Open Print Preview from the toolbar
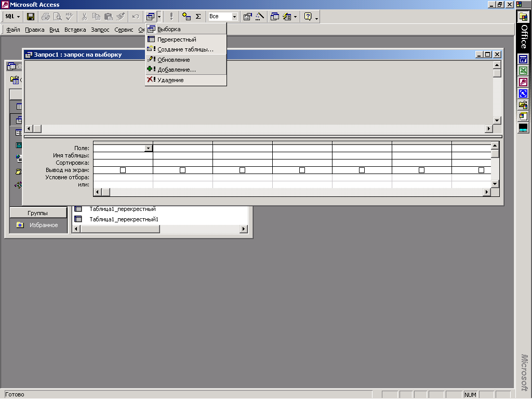This screenshot has height=399, width=532. pyautogui.click(x=58, y=16)
